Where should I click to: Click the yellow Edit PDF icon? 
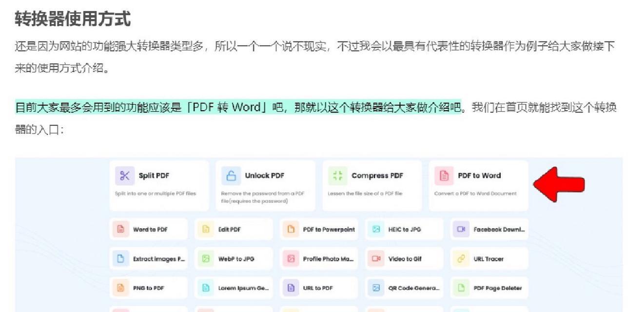point(206,229)
